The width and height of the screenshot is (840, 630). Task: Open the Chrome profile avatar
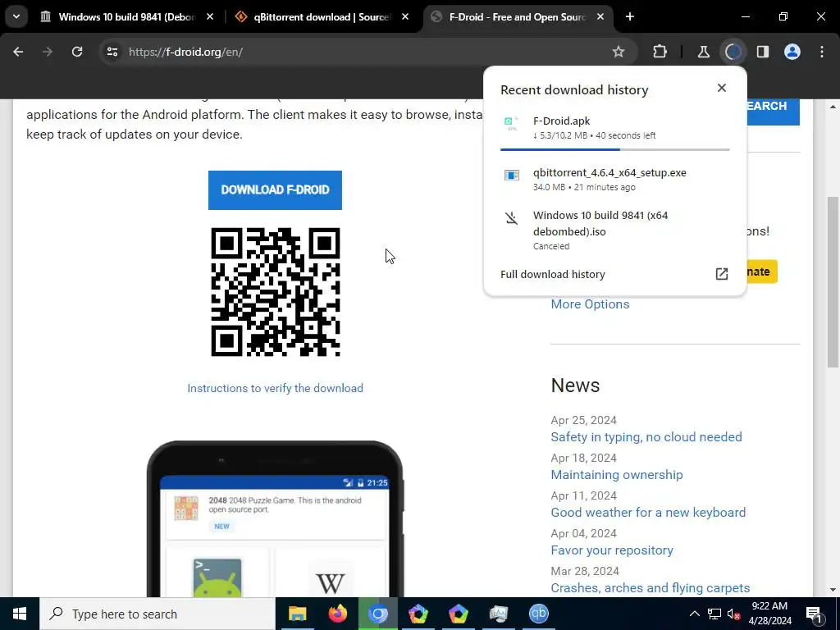[792, 52]
